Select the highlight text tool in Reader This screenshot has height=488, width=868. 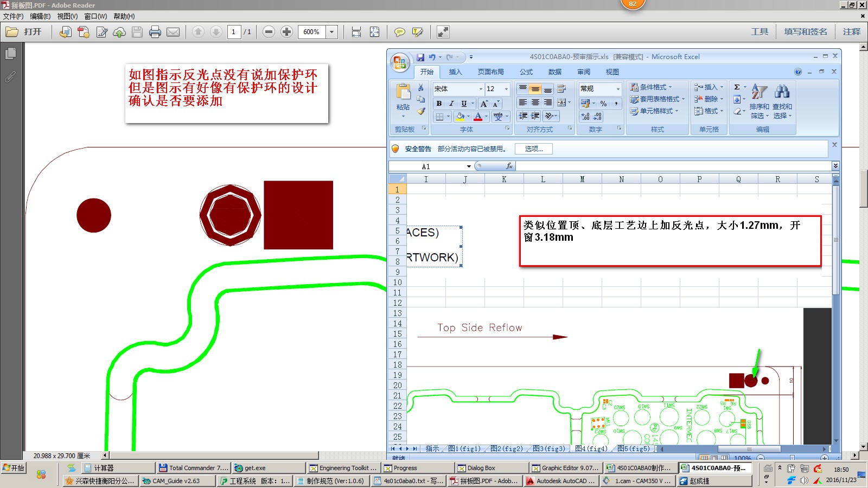click(417, 32)
